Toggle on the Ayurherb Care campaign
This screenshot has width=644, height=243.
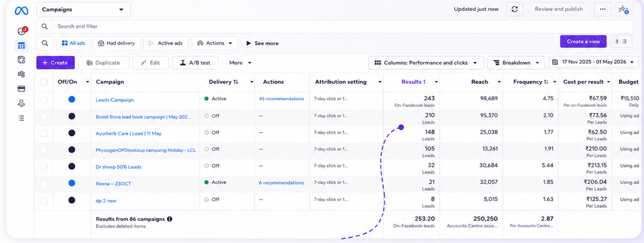coord(72,133)
